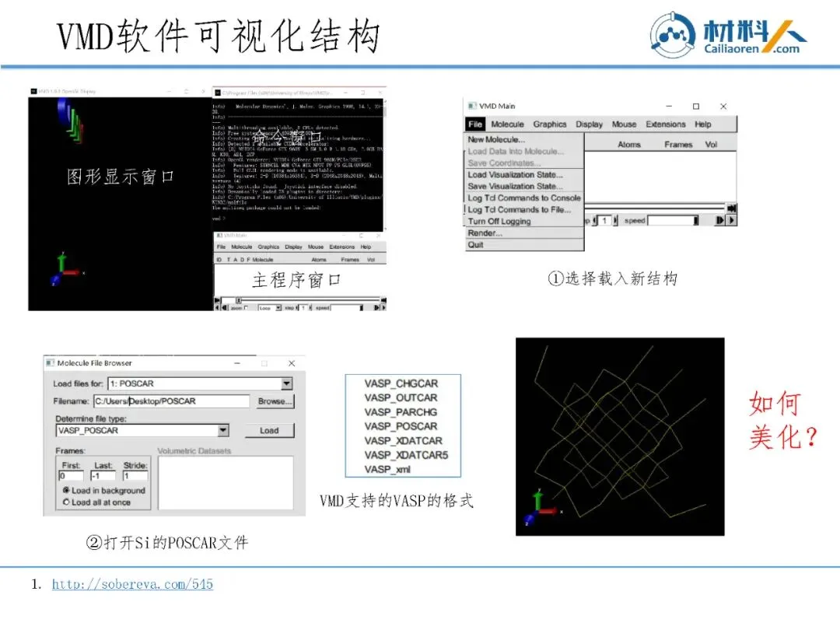Choose Render... from File menu

(485, 233)
